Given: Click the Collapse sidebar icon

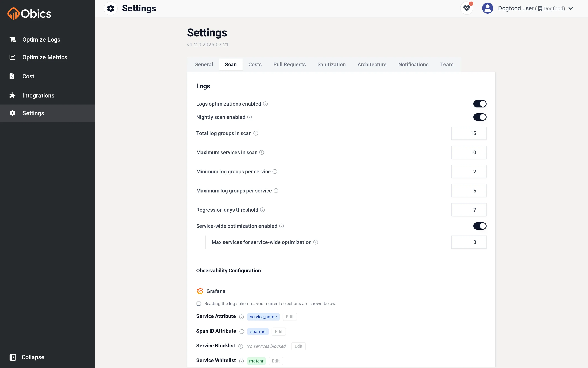Looking at the screenshot, I should (x=13, y=357).
